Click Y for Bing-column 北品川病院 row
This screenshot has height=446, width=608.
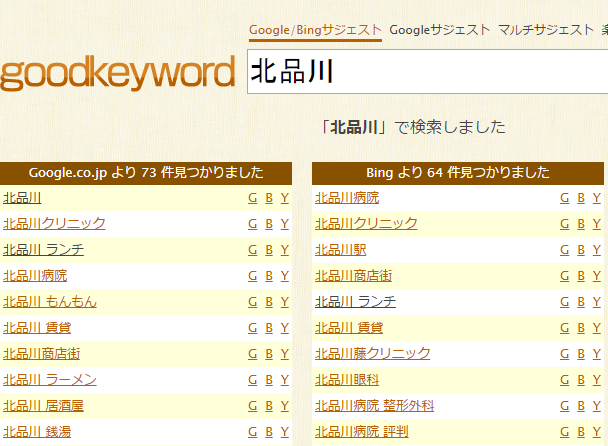597,198
